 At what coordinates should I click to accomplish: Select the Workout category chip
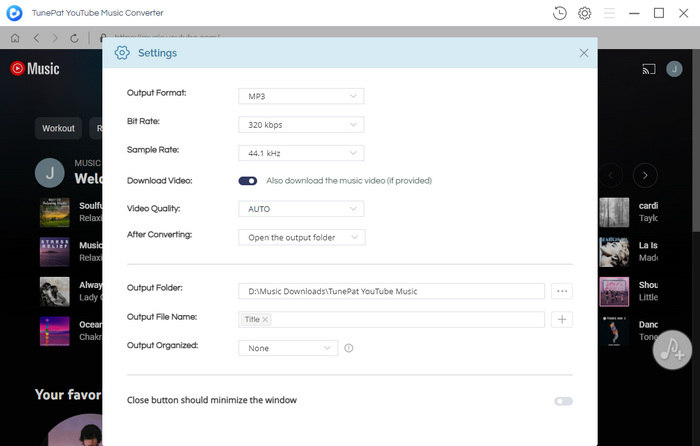tap(58, 129)
